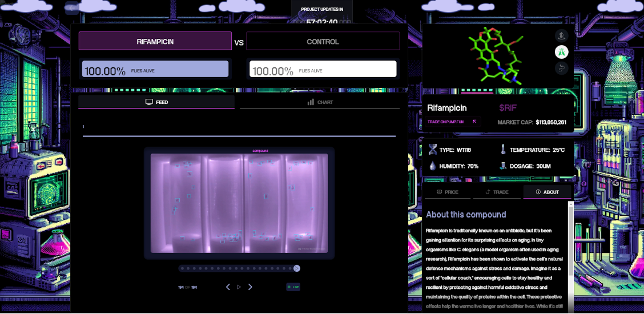Image resolution: width=644 pixels, height=314 pixels.
Task: Open the TRADE tab
Action: 497,192
